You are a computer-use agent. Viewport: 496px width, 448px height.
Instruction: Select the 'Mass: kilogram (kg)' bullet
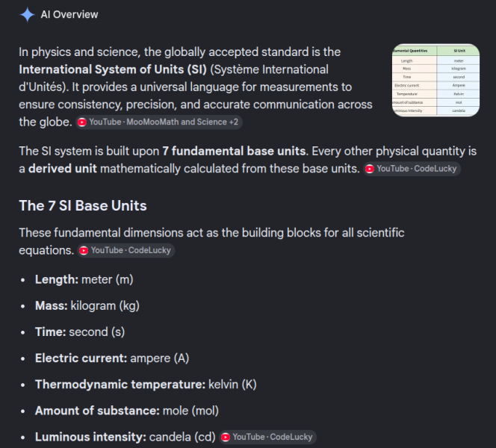pyautogui.click(x=87, y=306)
